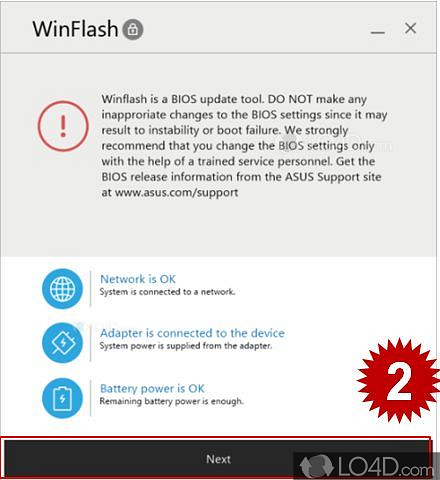Click 'Adapter is connected to the device' heading
The width and height of the screenshot is (440, 480).
coord(192,333)
